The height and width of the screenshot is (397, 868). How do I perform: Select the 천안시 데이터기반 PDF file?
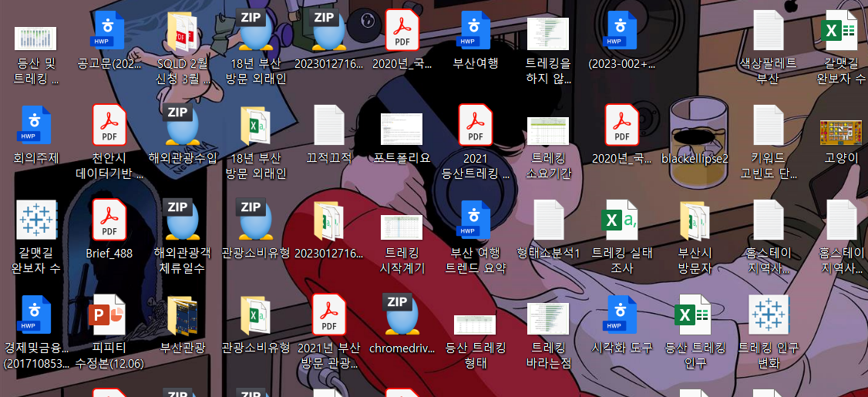tap(109, 125)
